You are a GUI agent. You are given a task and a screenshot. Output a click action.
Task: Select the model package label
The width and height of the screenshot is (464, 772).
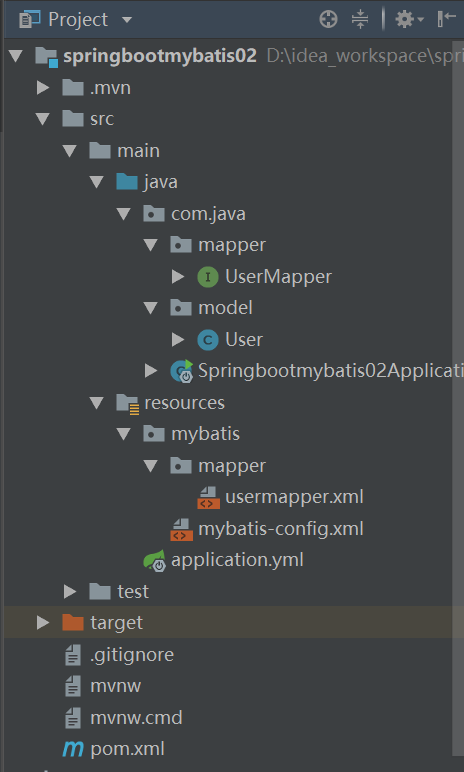point(225,308)
